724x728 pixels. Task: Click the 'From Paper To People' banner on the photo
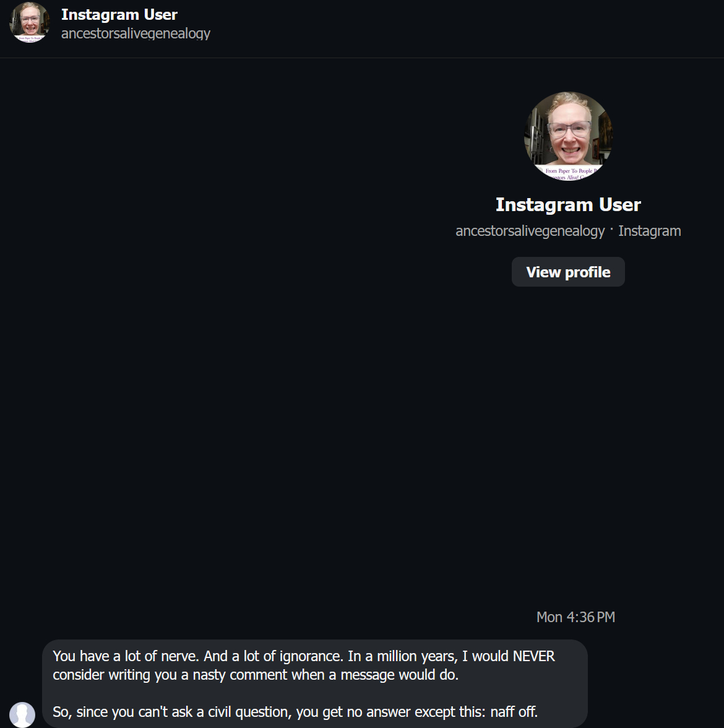pyautogui.click(x=569, y=173)
